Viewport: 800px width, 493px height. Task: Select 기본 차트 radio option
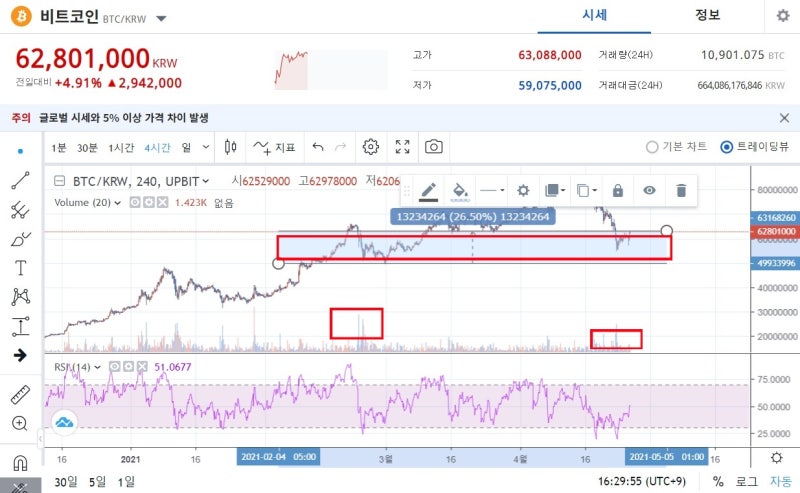coord(676,147)
